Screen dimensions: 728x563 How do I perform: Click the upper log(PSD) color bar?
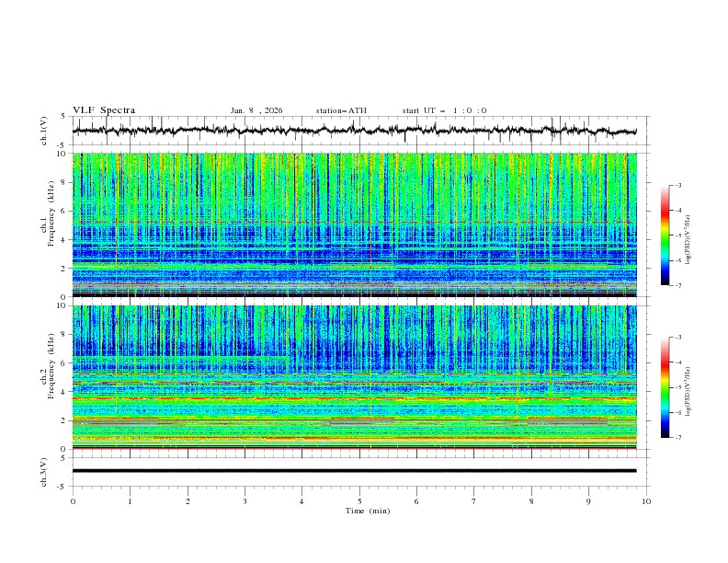666,236
